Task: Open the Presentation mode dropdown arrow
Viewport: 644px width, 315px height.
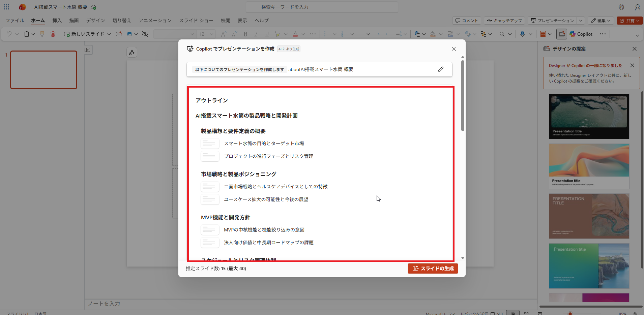Action: (581, 21)
